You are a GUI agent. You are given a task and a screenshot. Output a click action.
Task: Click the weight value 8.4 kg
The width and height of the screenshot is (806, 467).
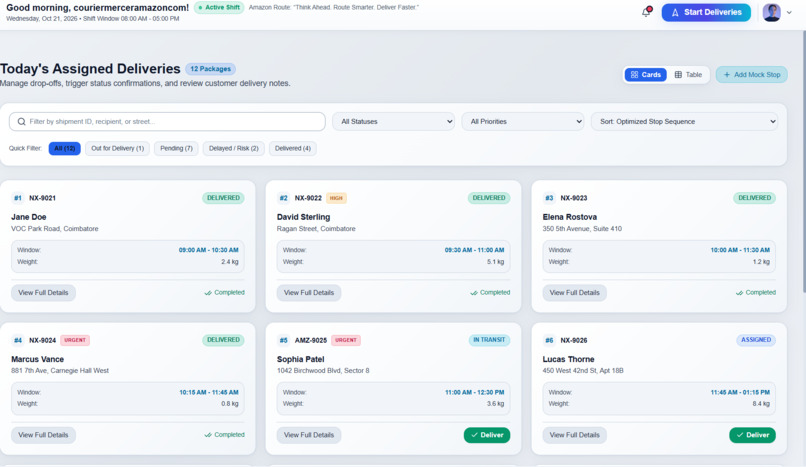click(x=761, y=404)
